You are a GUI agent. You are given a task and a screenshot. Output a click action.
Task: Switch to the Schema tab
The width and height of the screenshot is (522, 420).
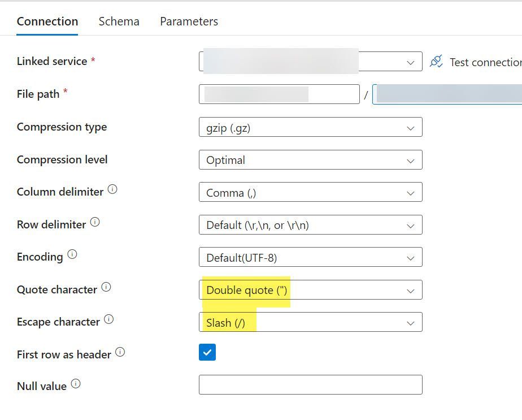119,21
